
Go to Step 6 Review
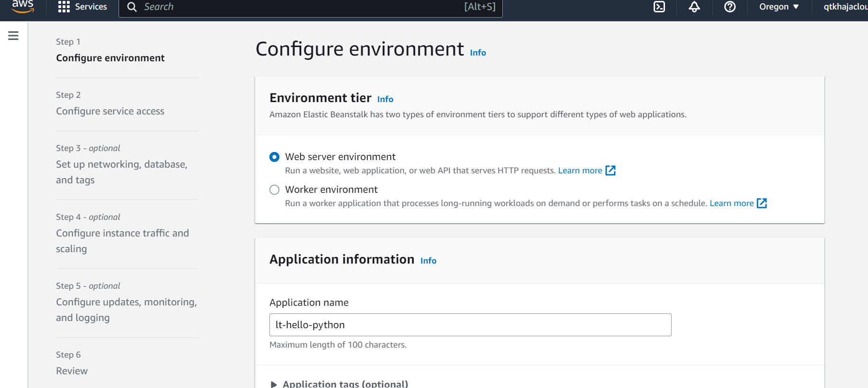tap(72, 371)
